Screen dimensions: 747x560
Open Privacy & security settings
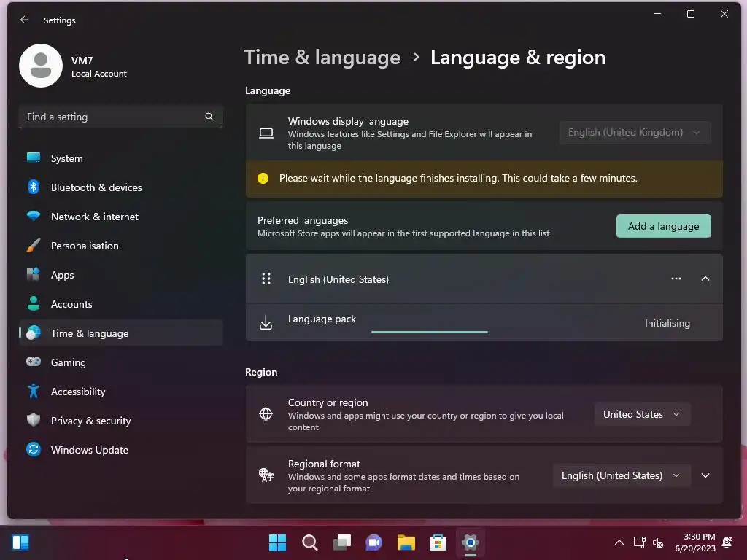click(121, 421)
